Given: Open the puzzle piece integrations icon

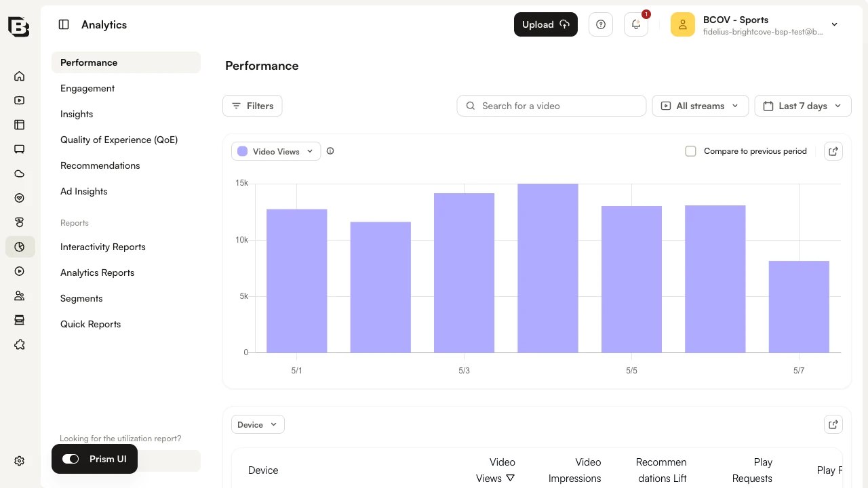Looking at the screenshot, I should [20, 344].
